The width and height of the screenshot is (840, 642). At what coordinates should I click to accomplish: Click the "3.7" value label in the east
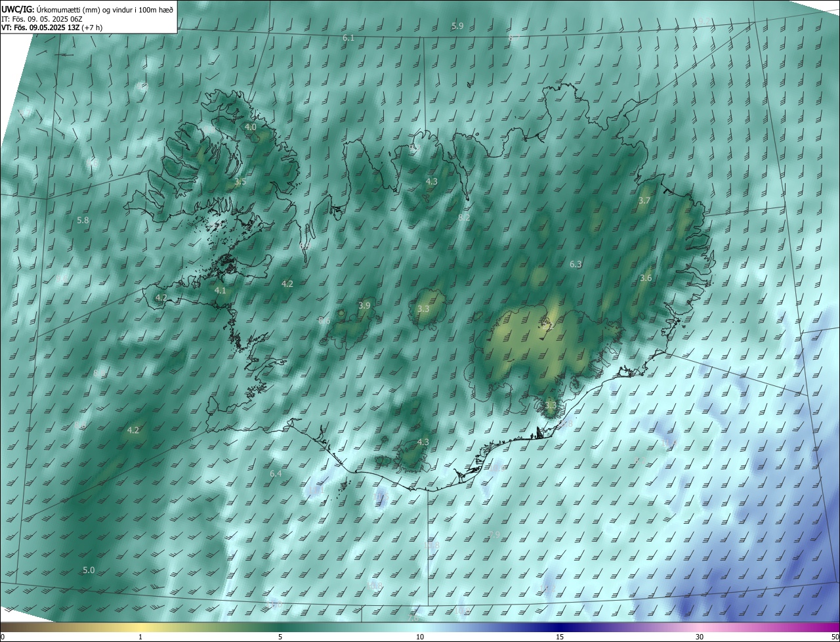click(644, 201)
